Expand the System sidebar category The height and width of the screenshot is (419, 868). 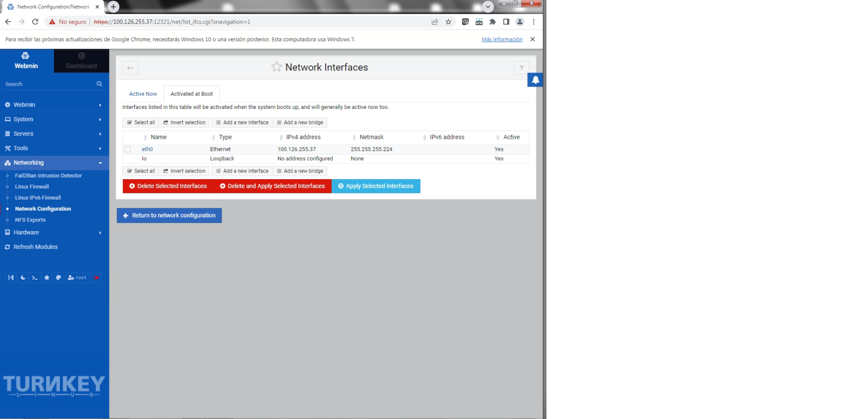click(23, 119)
